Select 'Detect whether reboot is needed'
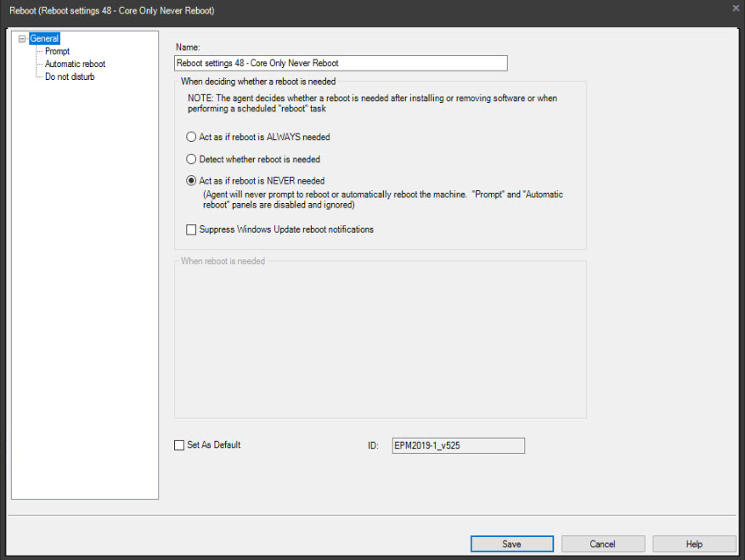This screenshot has width=745, height=560. [x=190, y=159]
